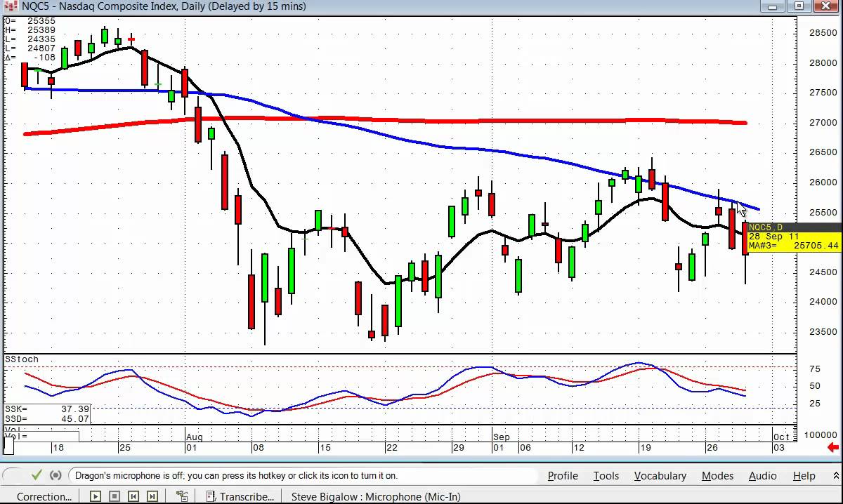
Task: Open the Help menu in Dragon bar
Action: (x=804, y=475)
